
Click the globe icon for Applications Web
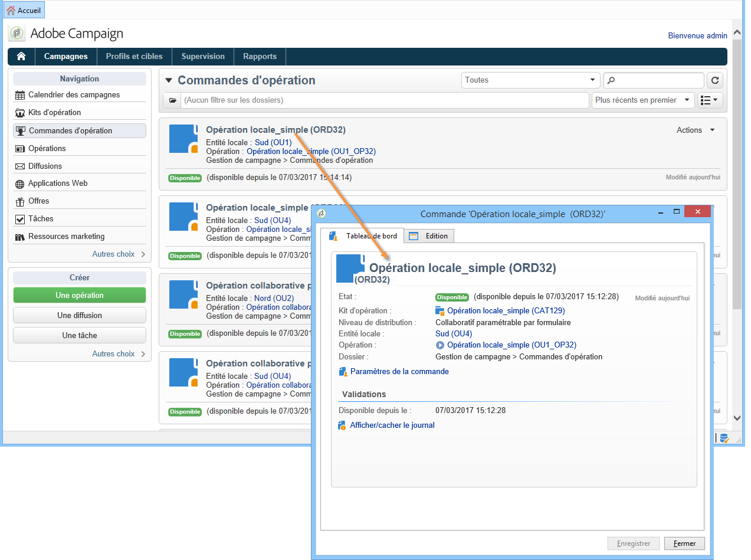pyautogui.click(x=20, y=184)
